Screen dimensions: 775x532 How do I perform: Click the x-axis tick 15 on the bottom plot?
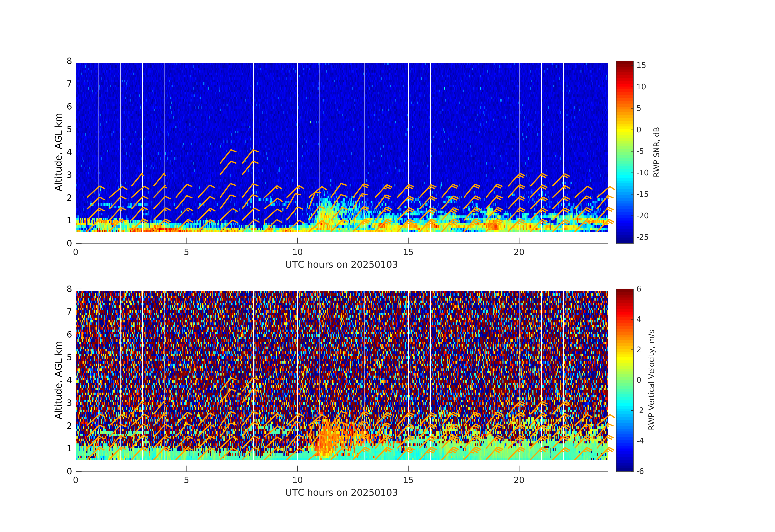408,480
